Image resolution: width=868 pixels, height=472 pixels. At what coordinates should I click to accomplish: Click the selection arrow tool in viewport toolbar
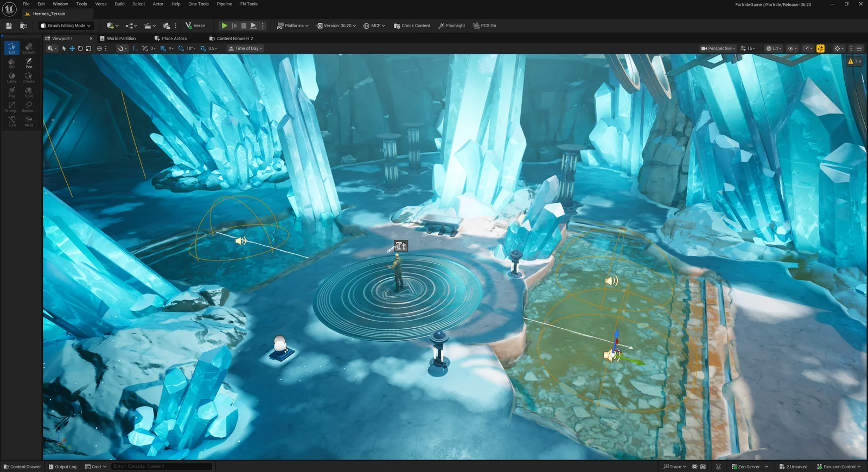click(64, 48)
